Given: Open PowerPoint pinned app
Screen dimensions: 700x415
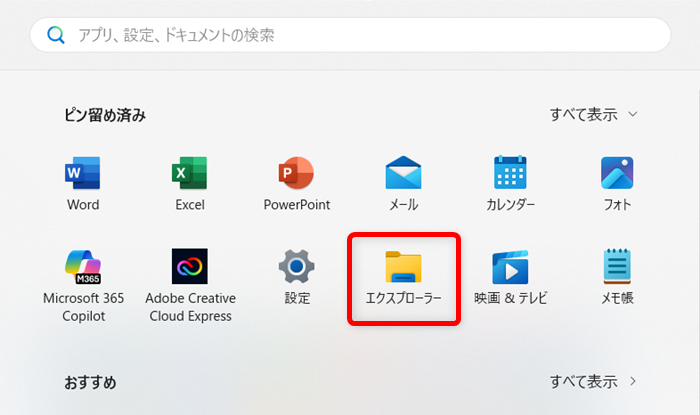Looking at the screenshot, I should tap(296, 184).
